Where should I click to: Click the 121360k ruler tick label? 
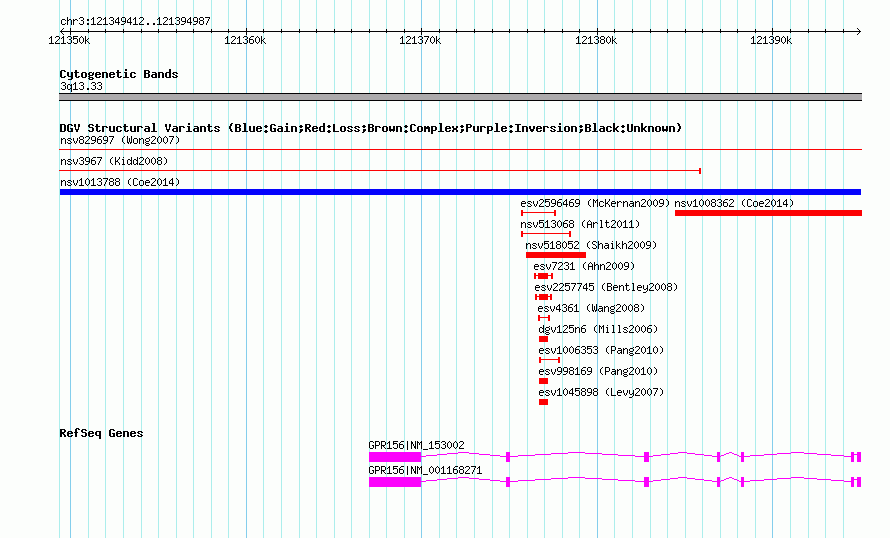tap(245, 40)
